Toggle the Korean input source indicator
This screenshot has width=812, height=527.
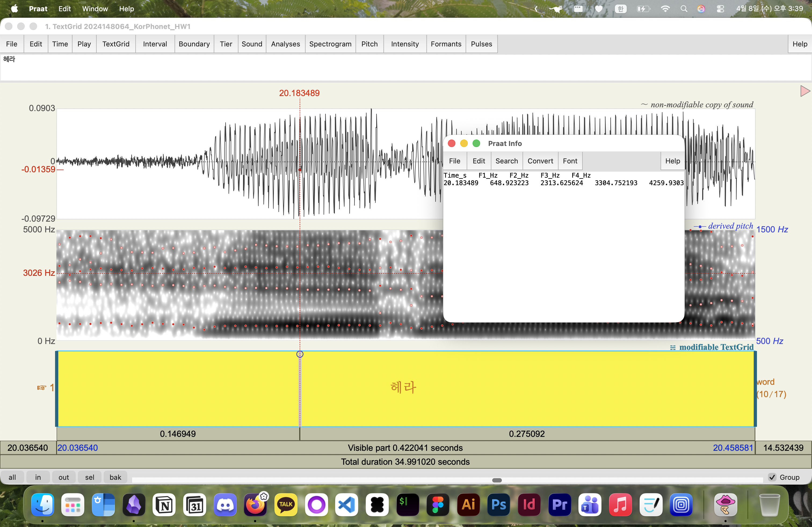pyautogui.click(x=621, y=9)
